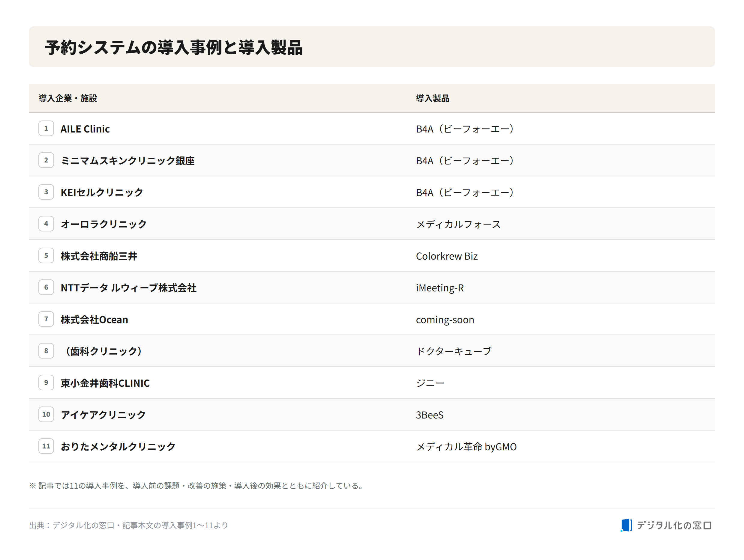Click （歯科クリニック） entry

coord(103,351)
